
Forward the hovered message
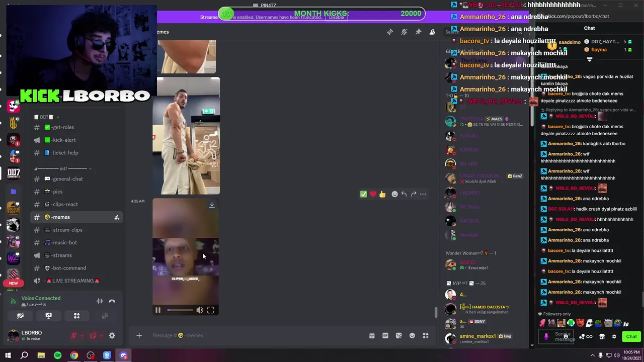click(414, 194)
